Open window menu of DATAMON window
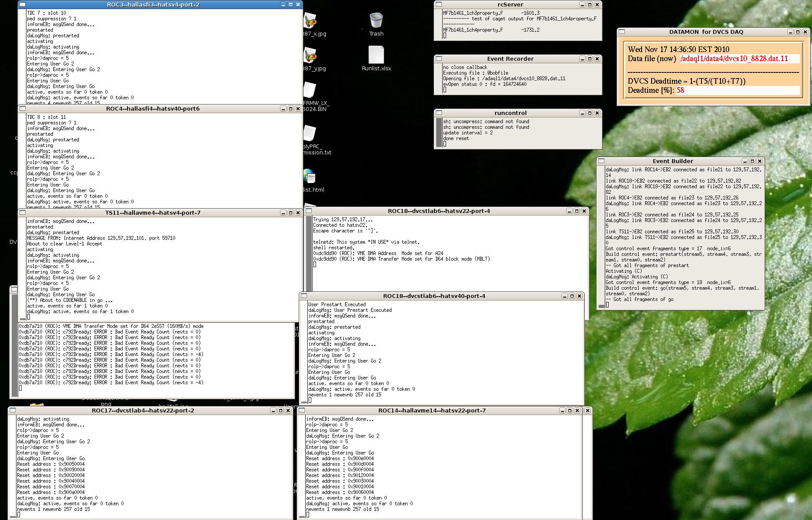The image size is (812, 520). tap(622, 32)
